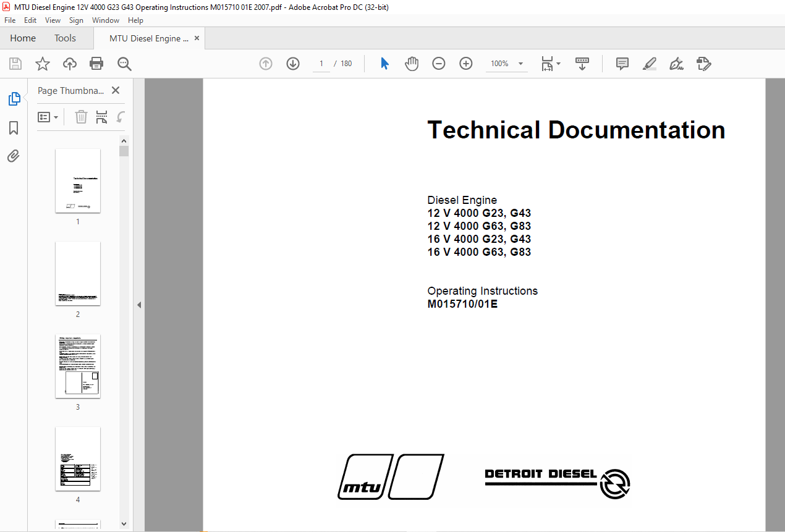Select the Highlight text tool

(x=650, y=64)
